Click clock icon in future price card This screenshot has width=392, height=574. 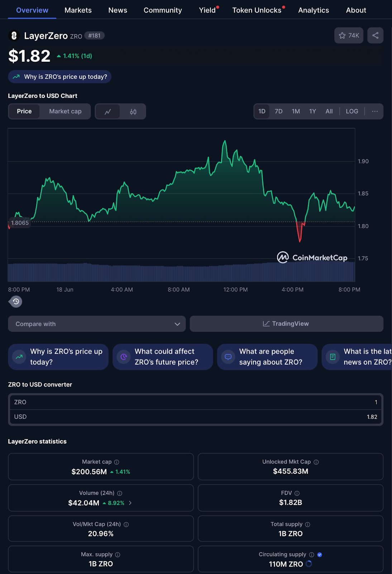click(x=124, y=357)
